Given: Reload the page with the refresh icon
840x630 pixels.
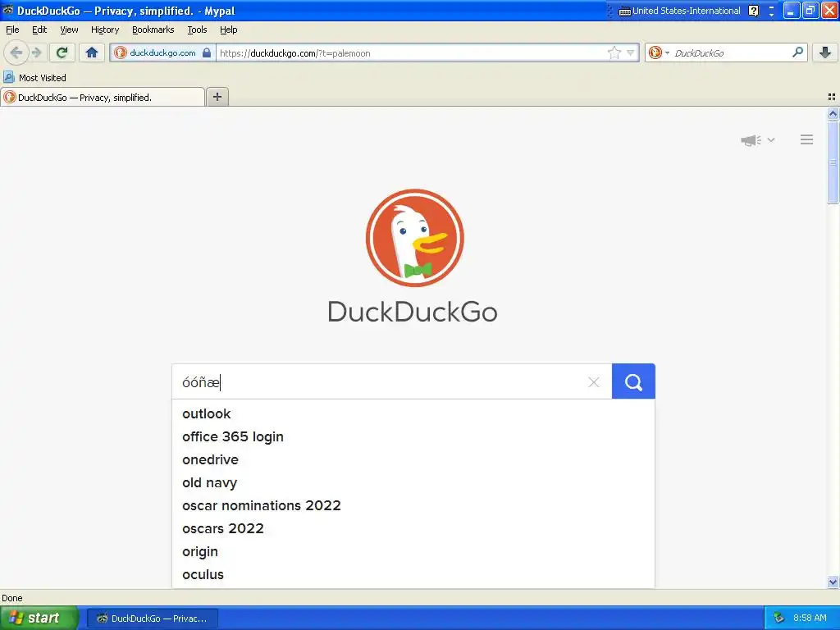Looking at the screenshot, I should pos(62,52).
